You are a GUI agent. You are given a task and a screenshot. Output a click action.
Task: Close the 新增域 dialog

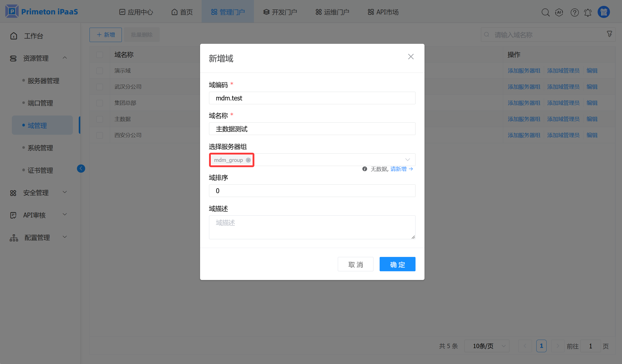click(411, 57)
